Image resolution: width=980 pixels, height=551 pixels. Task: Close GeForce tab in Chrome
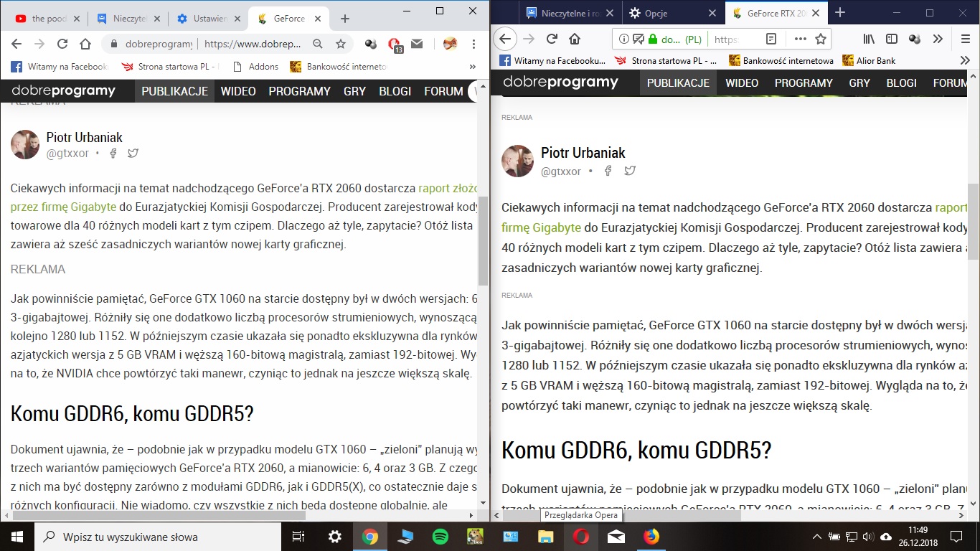[x=319, y=19]
